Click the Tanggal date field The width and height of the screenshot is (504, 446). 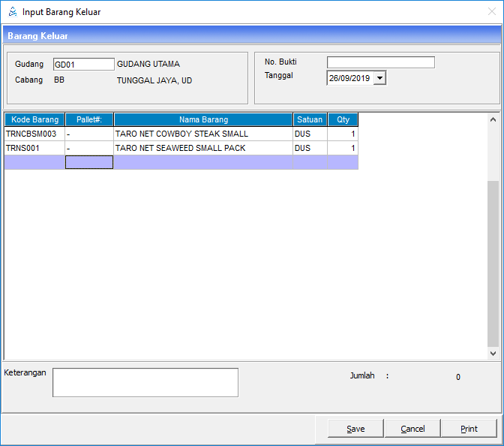click(349, 78)
